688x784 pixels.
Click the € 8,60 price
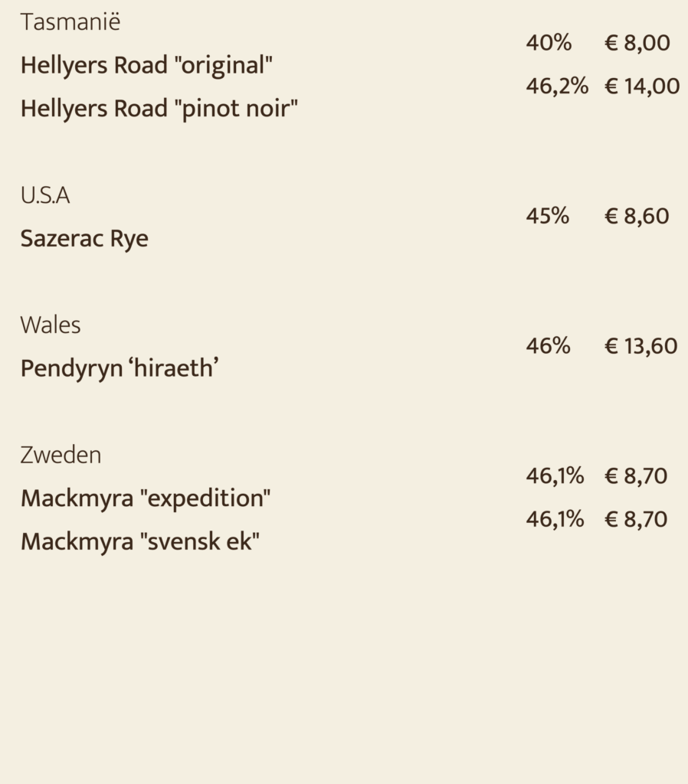point(637,217)
